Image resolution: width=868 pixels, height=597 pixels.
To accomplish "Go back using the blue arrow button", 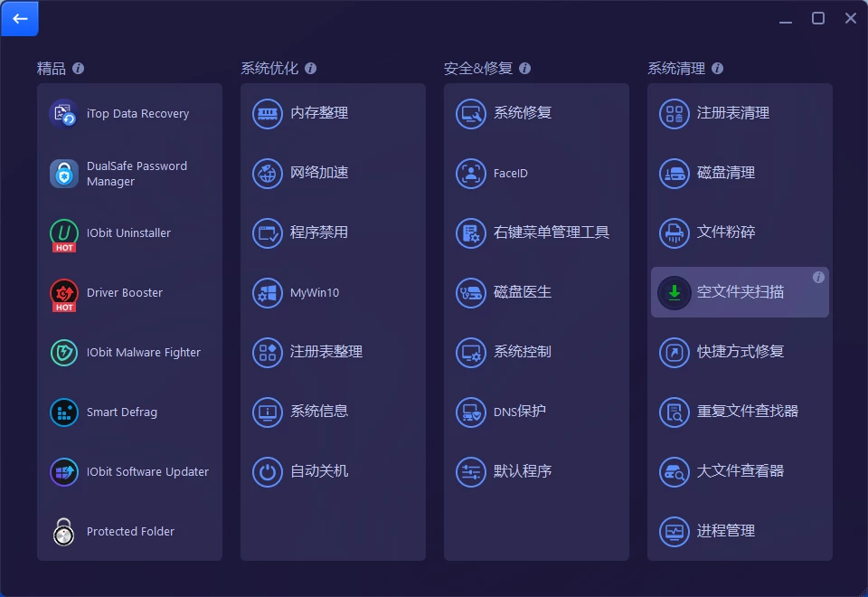I will click(19, 18).
